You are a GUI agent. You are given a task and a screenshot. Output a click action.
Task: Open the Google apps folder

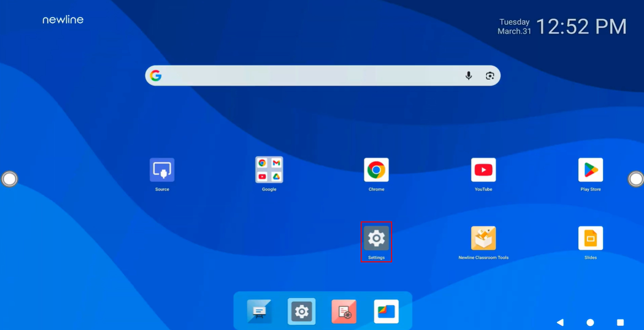[x=269, y=170]
